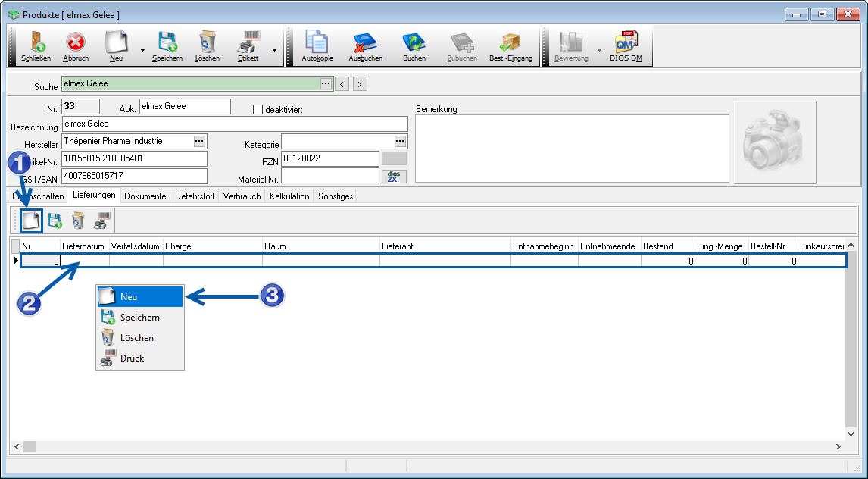
Task: Open Hersteller field selector button
Action: [x=199, y=142]
